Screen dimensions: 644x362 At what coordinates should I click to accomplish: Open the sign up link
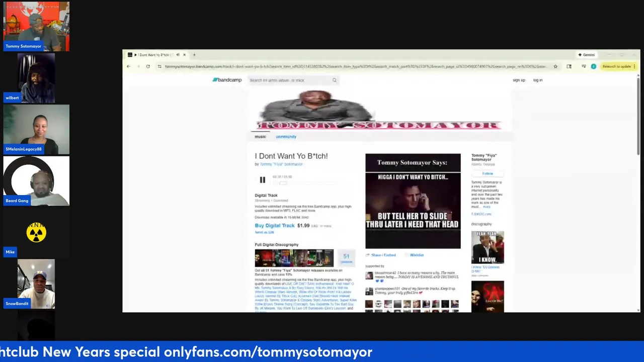519,80
